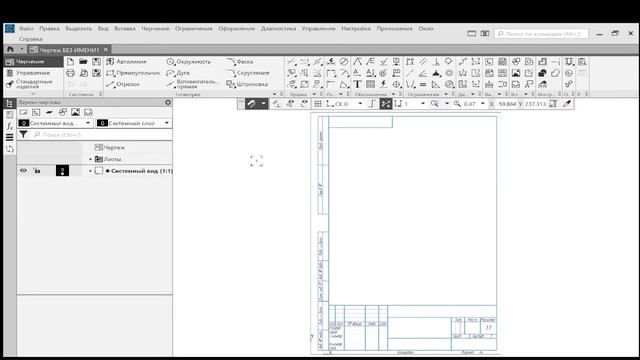This screenshot has height=360, width=640.
Task: Focus the drawing tree search field
Action: click(x=100, y=134)
